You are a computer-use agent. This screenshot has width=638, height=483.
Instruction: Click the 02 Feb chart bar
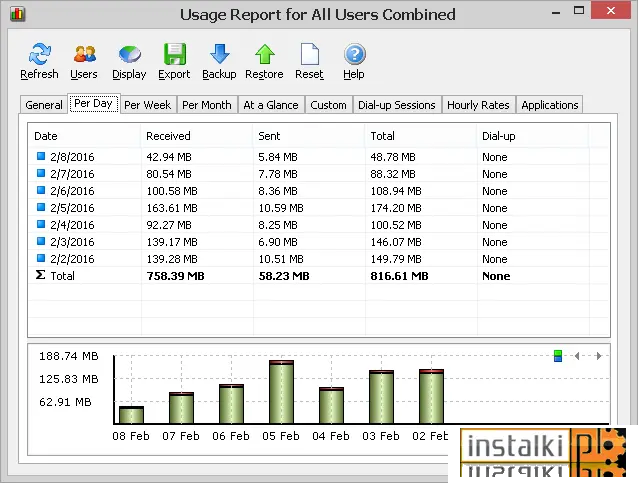tap(431, 396)
